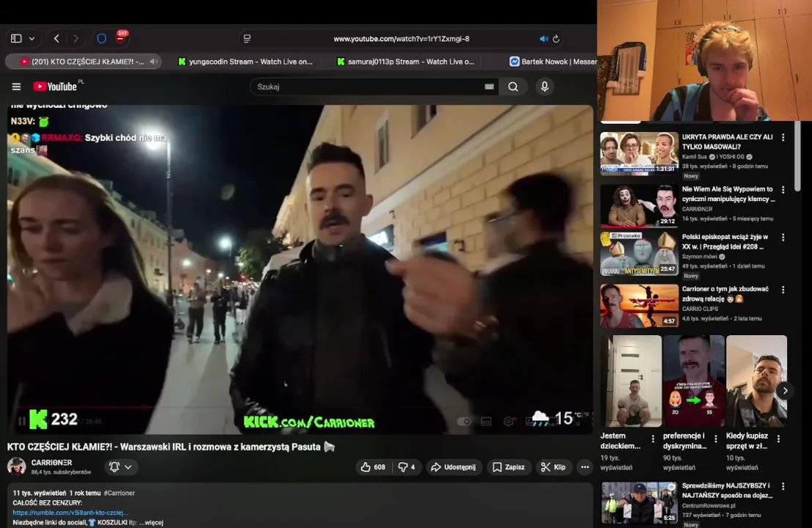
Task: Expand description with ...więcej
Action: pyautogui.click(x=151, y=522)
